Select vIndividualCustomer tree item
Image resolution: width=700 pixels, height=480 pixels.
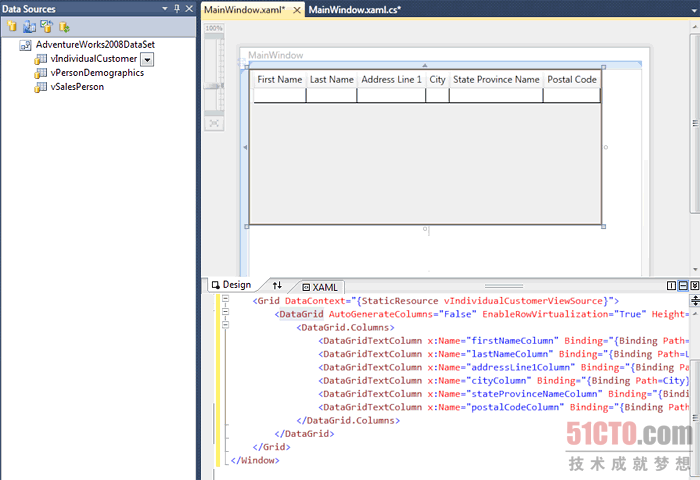tap(94, 59)
